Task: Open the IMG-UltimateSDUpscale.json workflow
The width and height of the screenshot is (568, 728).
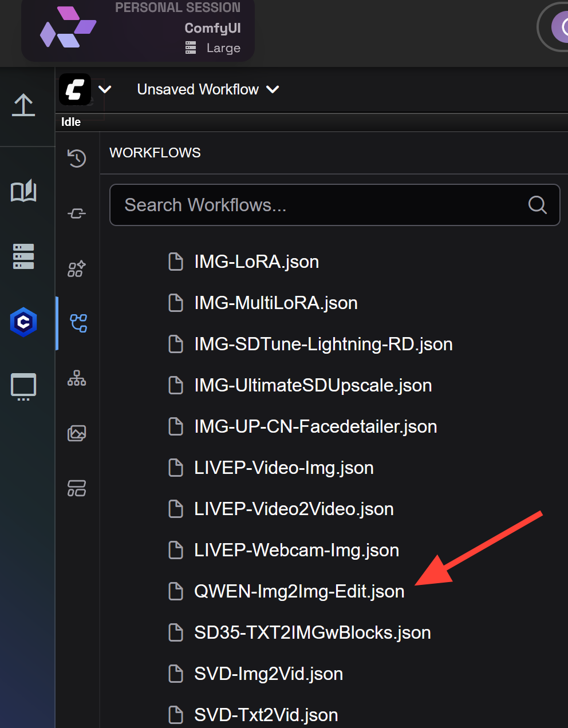Action: (x=313, y=385)
